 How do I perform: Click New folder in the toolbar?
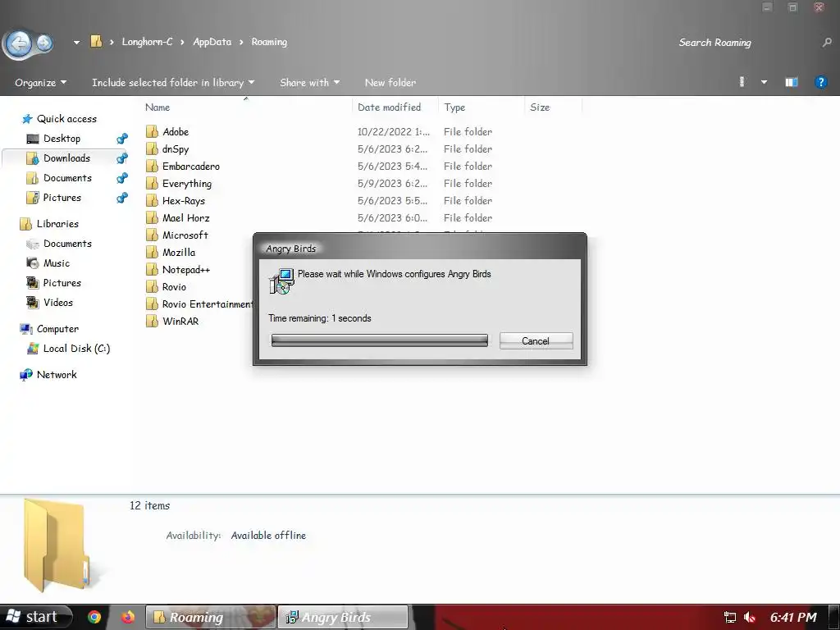click(x=390, y=83)
